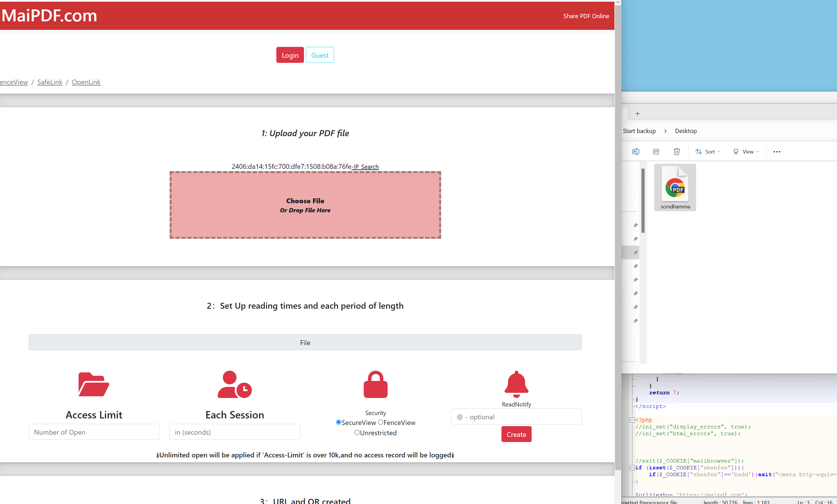This screenshot has width=837, height=504.
Task: Click the PDF file thumbnail in desktop panel
Action: point(676,188)
